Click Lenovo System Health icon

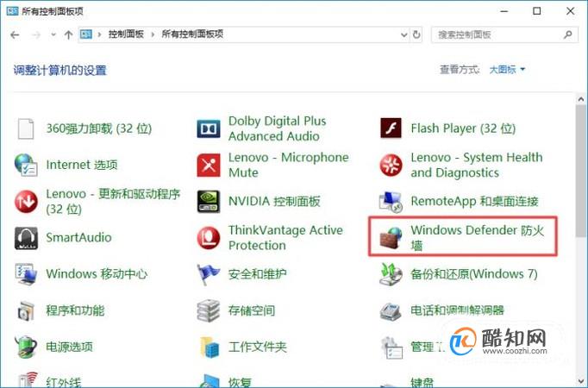coord(391,165)
